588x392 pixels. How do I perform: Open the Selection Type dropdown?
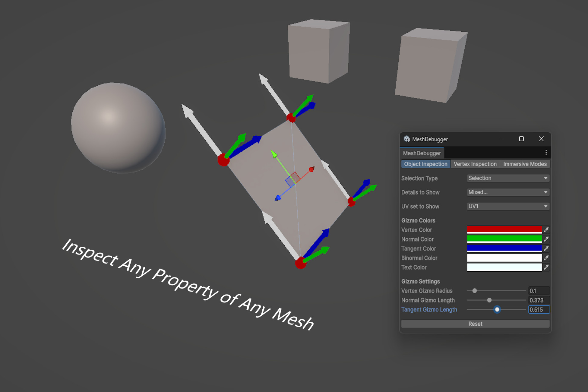[x=508, y=178]
